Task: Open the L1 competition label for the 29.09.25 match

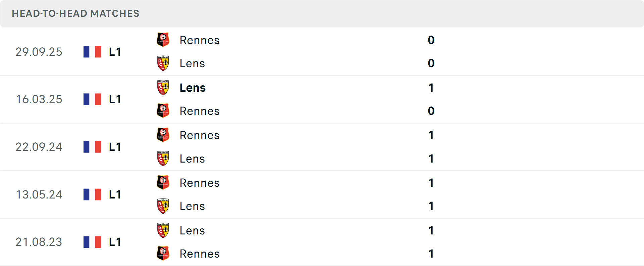Action: tap(115, 51)
